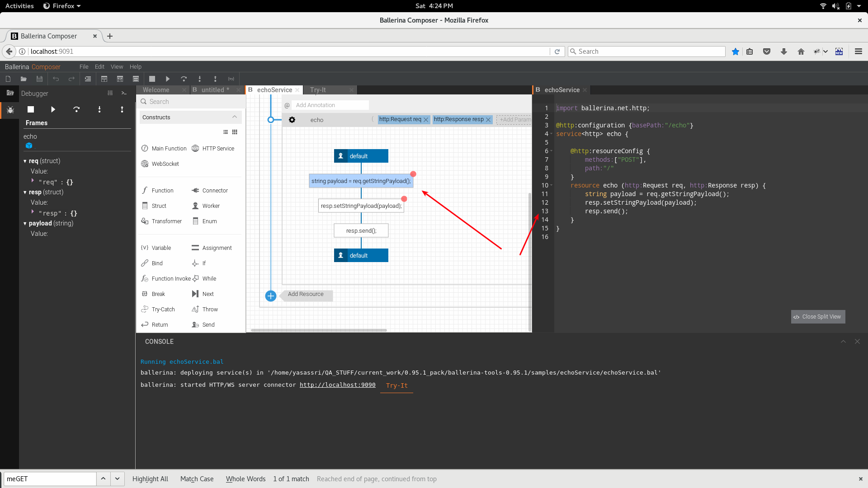Image resolution: width=868 pixels, height=488 pixels.
Task: Open debugger console prompt icon
Action: click(124, 93)
